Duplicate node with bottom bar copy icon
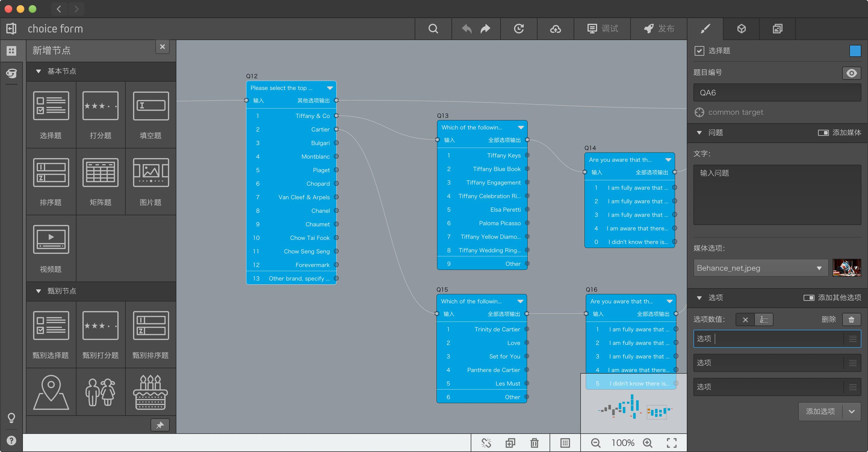The width and height of the screenshot is (868, 452). click(510, 443)
